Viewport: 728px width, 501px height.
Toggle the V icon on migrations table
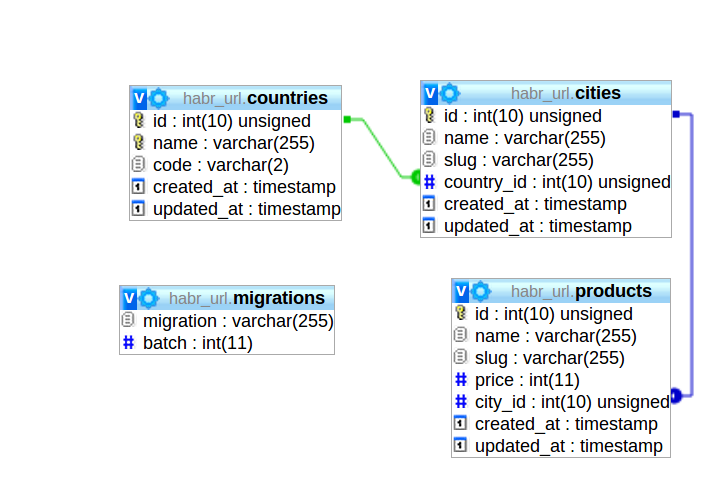click(129, 299)
